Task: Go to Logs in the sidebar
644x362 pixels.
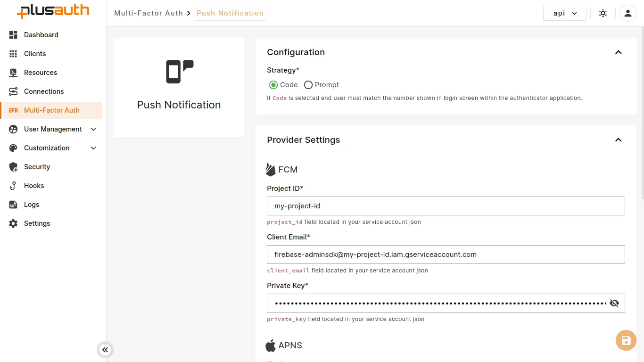Action: 32,205
